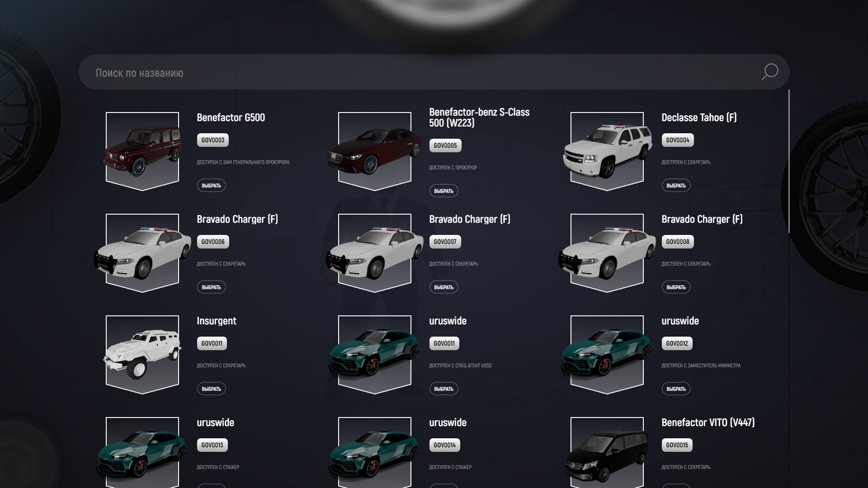This screenshot has width=868, height=488.
Task: Click the Bravado Charger GOV0007 car image
Action: pyautogui.click(x=375, y=253)
